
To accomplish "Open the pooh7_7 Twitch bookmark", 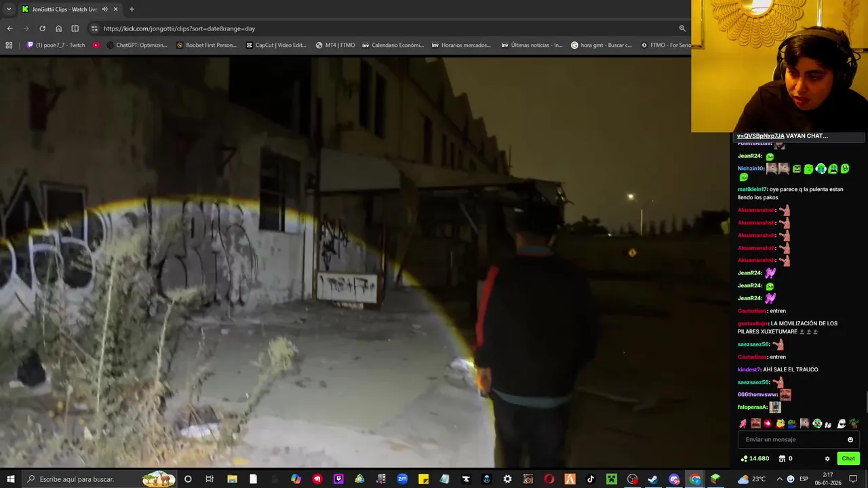I will point(56,45).
